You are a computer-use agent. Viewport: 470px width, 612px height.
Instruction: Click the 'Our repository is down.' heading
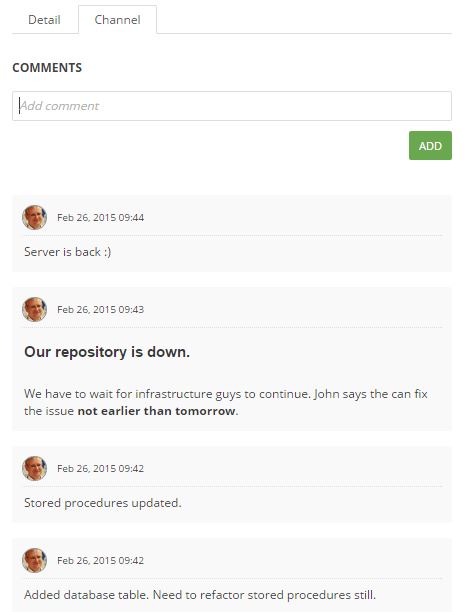tap(107, 352)
